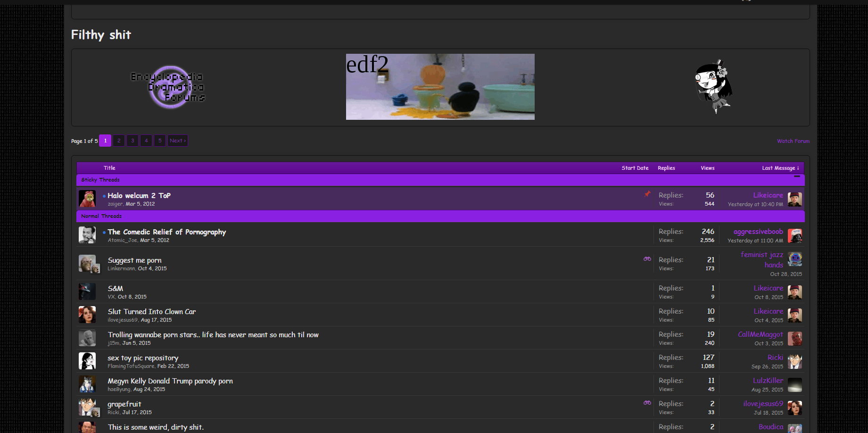Screen dimensions: 868x433
Task: Click ilovejesus69's avatar in grapefruit row
Action: [795, 408]
